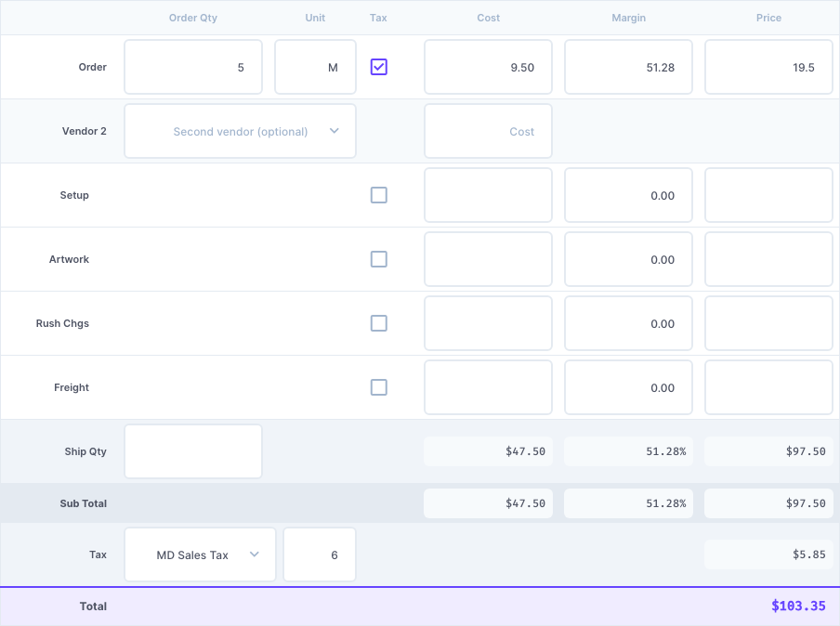Click the Sub Total row label
The width and height of the screenshot is (840, 626).
[84, 503]
